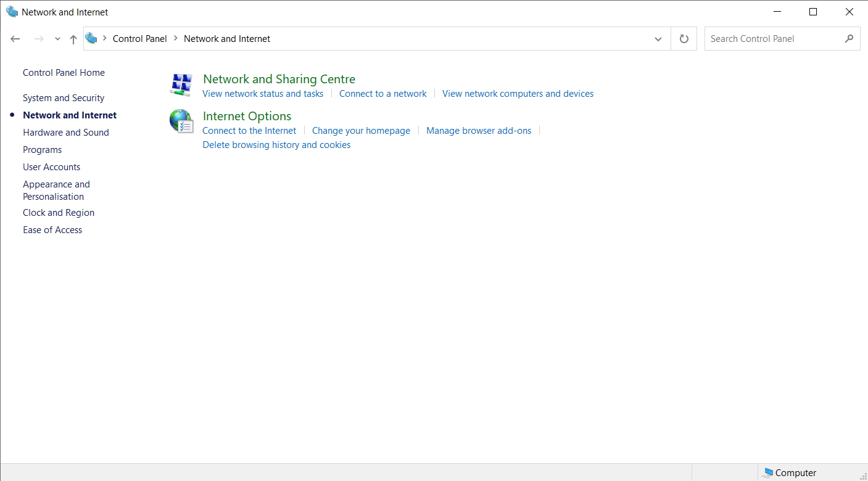Click the Control Panel icon in address bar
Screen dimensions: 868x481
tap(91, 38)
